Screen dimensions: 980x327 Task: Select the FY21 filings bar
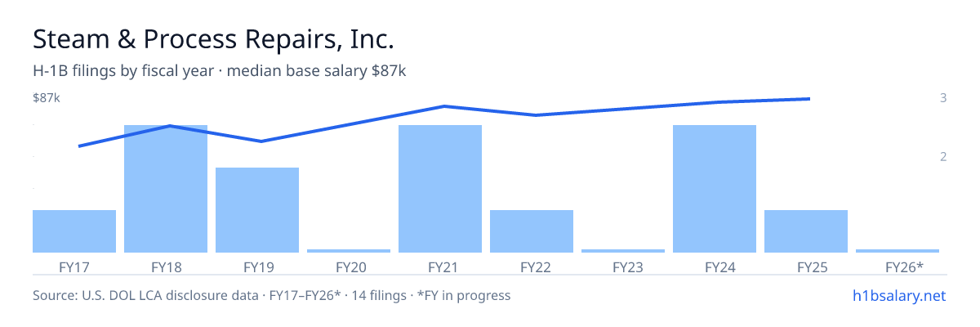[440, 189]
